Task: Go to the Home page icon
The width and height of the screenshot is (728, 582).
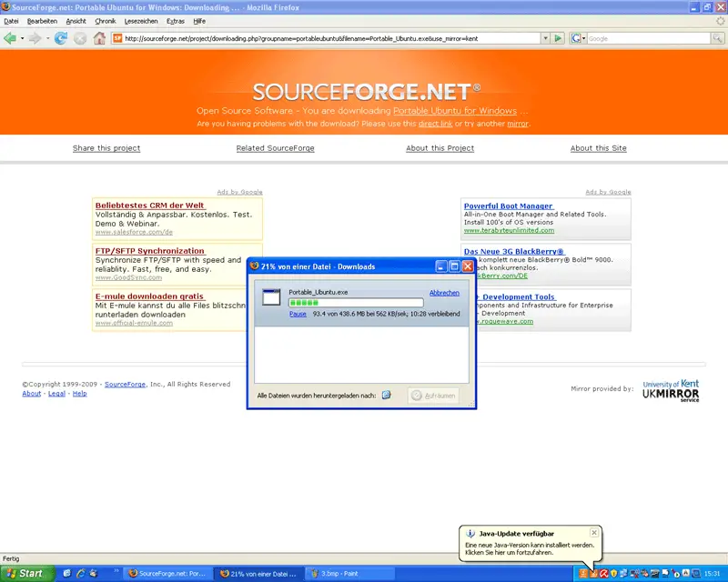Action: point(99,38)
